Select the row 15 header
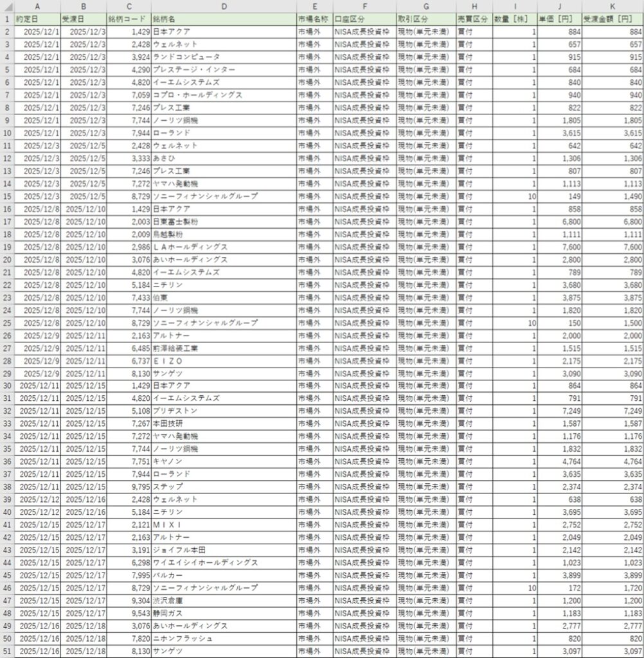644x658 pixels. tap(6, 196)
